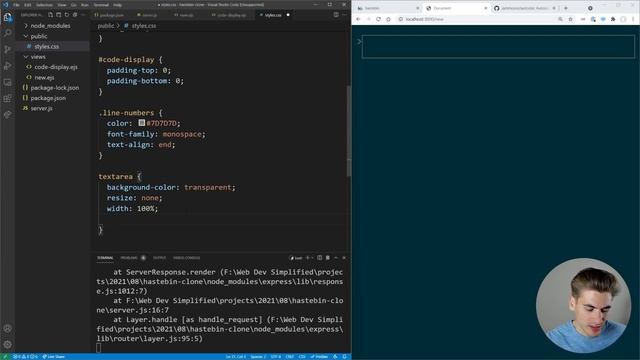Open the Chrome three-dot menu

(633, 19)
